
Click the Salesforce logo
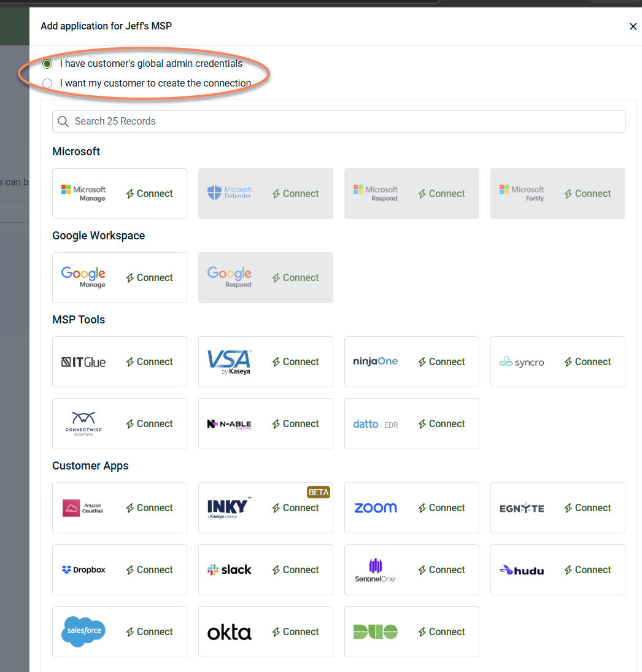[x=83, y=631]
